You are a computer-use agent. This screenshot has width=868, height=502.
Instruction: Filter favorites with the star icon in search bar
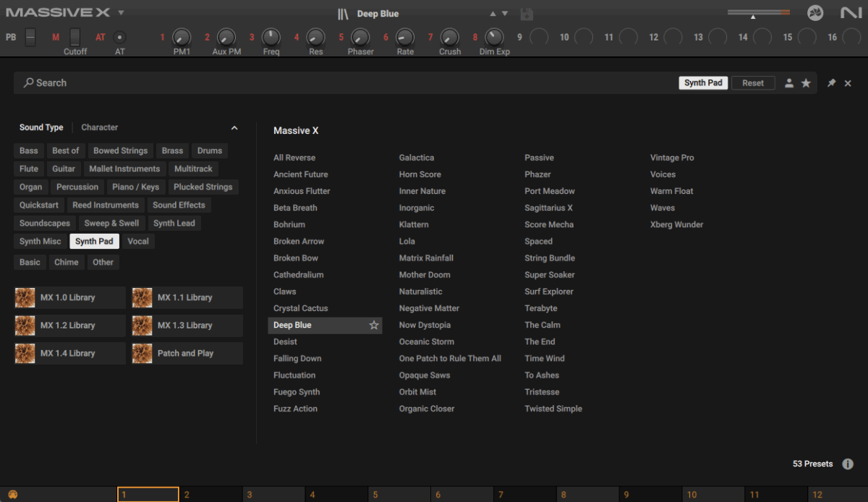[x=806, y=83]
